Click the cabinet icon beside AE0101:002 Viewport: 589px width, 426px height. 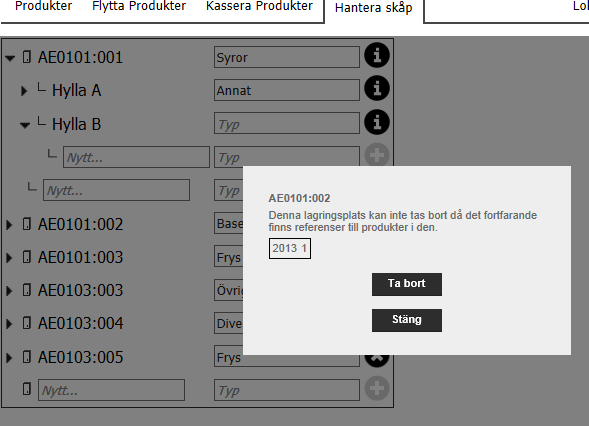coord(27,224)
